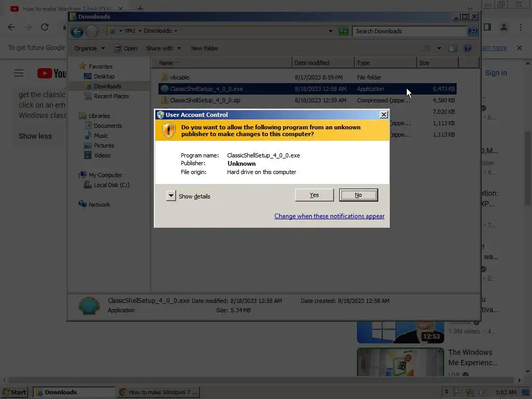Click the taskbar clock showing 1:03 AM

tap(506, 392)
